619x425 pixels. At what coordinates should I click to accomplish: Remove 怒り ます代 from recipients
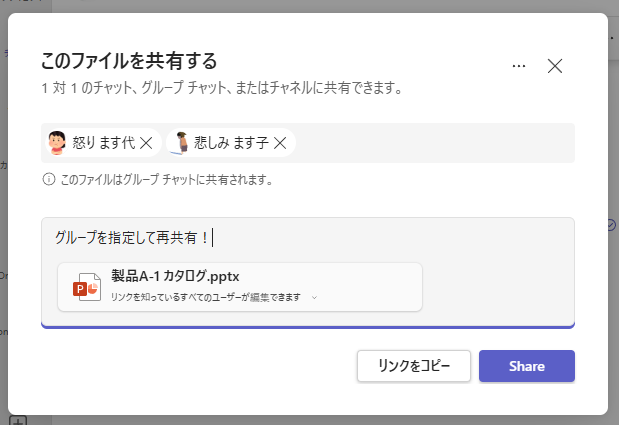(146, 143)
